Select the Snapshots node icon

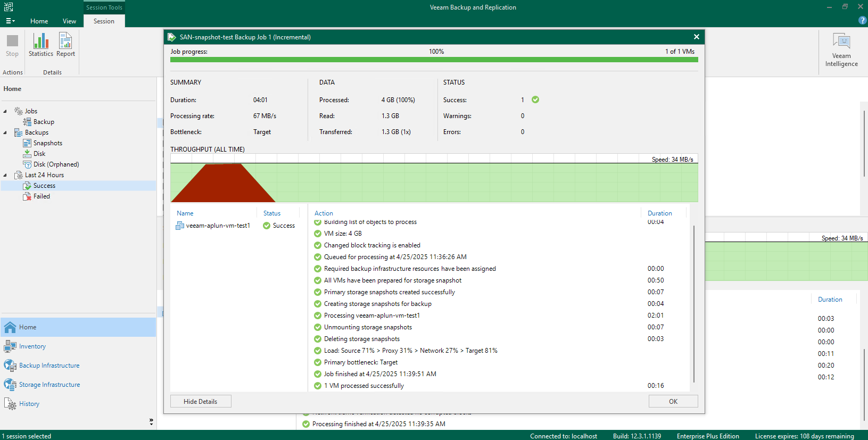[x=27, y=143]
